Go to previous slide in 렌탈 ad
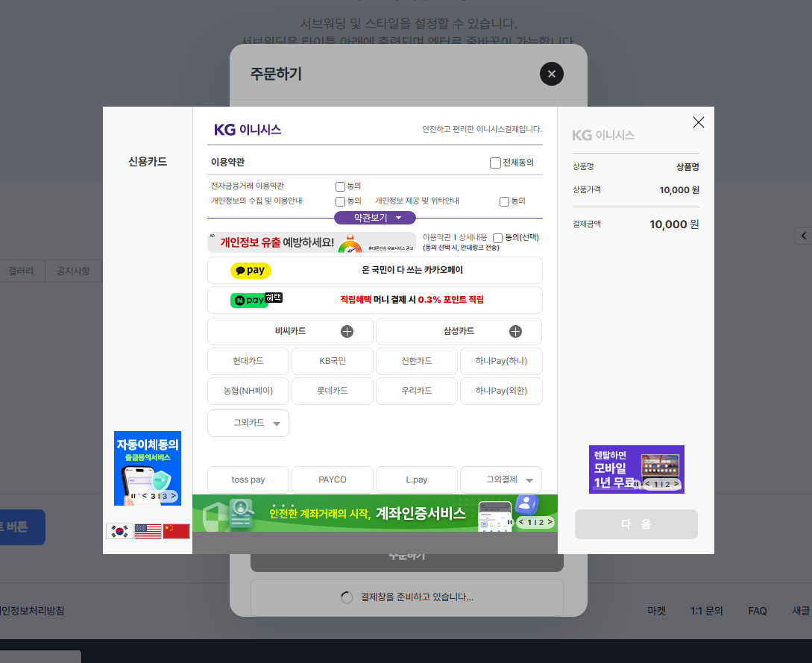Screen dimensions: 812x663 (647, 484)
